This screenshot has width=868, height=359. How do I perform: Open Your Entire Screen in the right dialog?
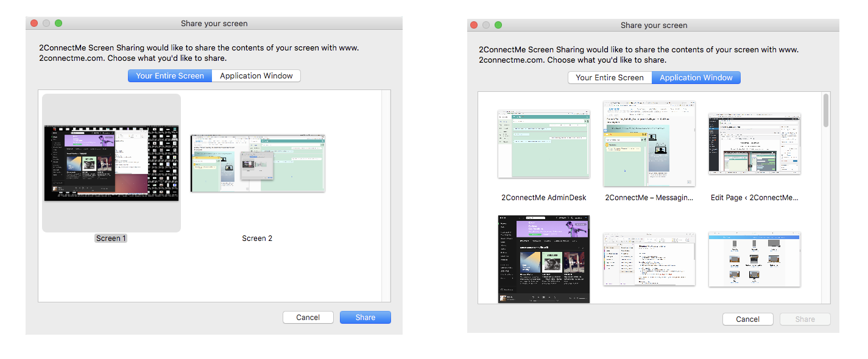tap(609, 77)
